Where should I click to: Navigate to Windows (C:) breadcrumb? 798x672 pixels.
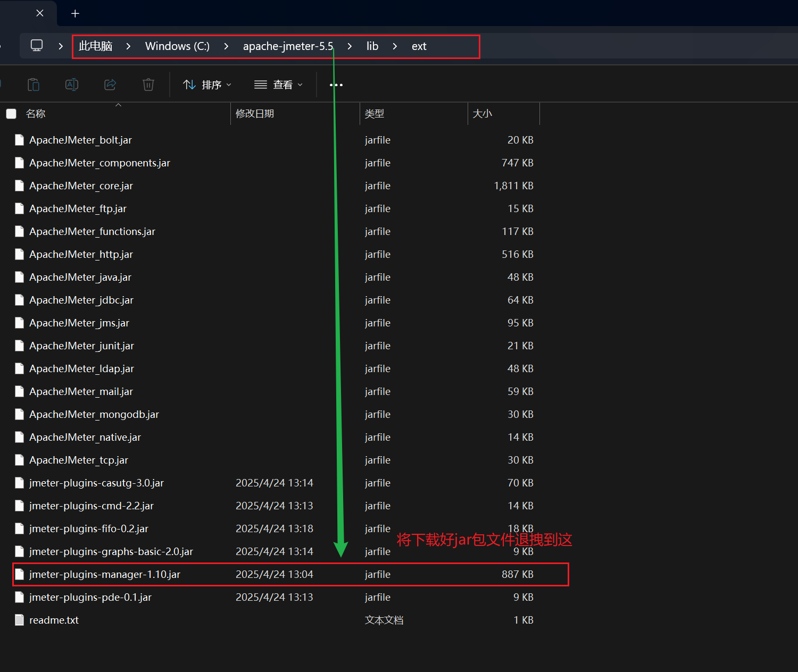click(x=177, y=46)
